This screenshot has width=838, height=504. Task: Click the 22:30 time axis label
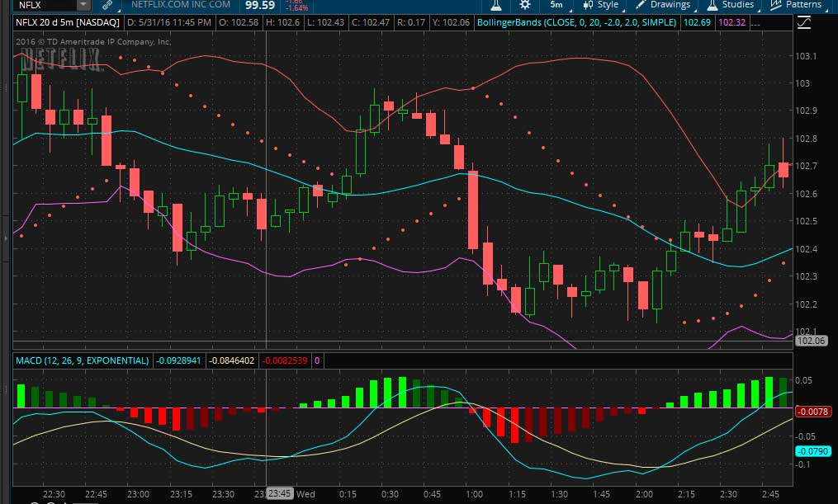pyautogui.click(x=54, y=494)
